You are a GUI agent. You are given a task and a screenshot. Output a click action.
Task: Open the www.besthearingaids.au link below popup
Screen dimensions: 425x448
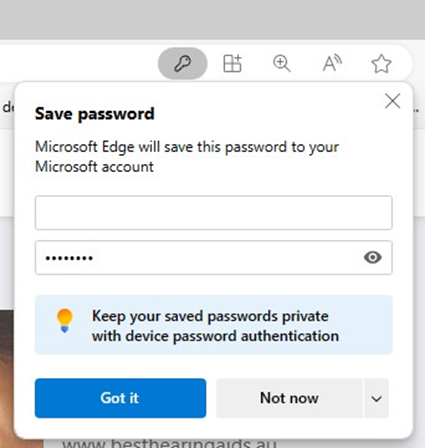tap(169, 443)
